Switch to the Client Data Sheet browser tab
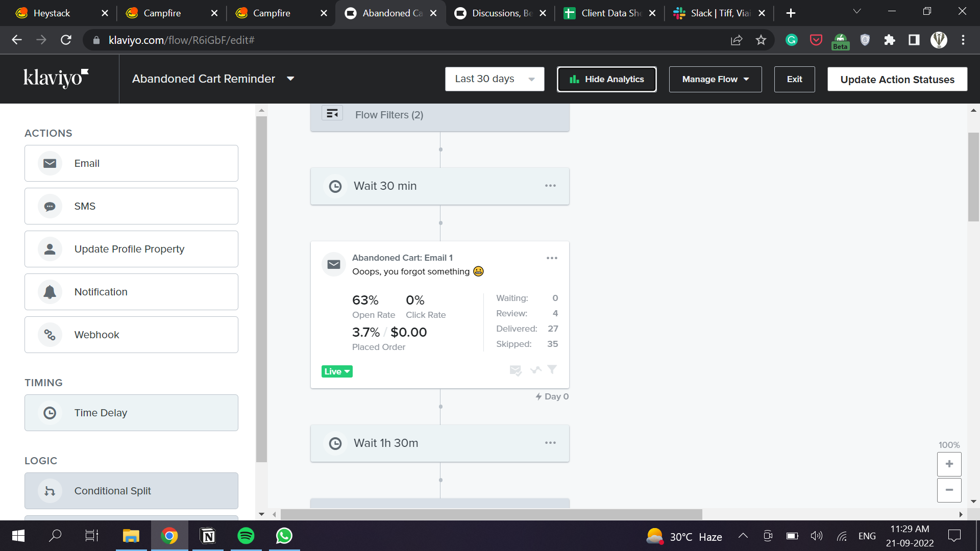The image size is (980, 551). pos(610,13)
